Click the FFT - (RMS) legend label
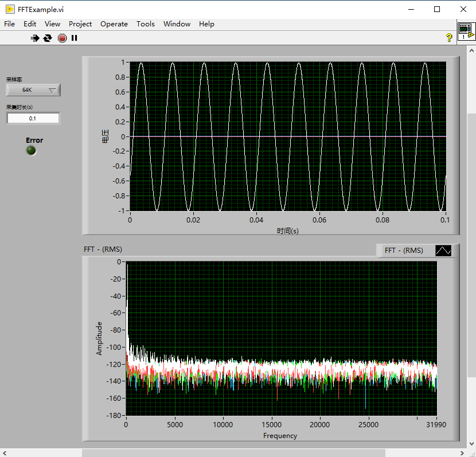 (x=404, y=251)
